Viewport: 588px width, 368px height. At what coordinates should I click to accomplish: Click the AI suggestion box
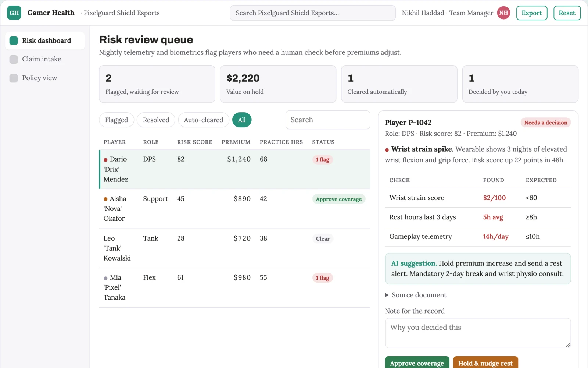pyautogui.click(x=478, y=269)
